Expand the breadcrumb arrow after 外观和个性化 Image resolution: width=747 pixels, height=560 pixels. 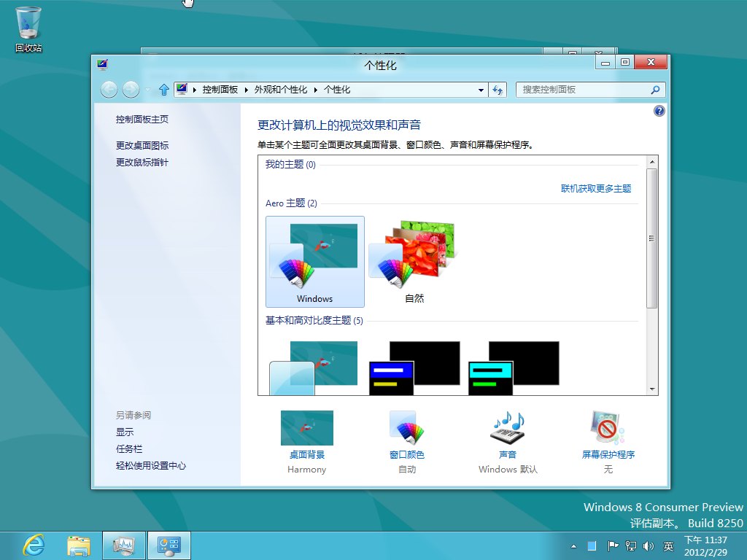316,90
